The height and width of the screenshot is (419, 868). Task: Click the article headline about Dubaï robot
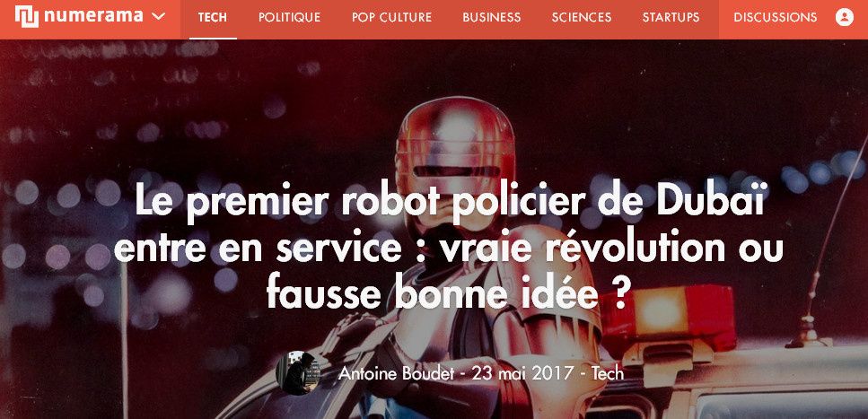(x=449, y=246)
